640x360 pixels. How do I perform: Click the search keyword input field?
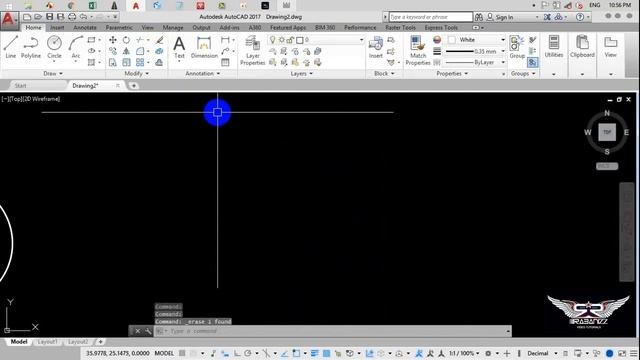coord(431,17)
